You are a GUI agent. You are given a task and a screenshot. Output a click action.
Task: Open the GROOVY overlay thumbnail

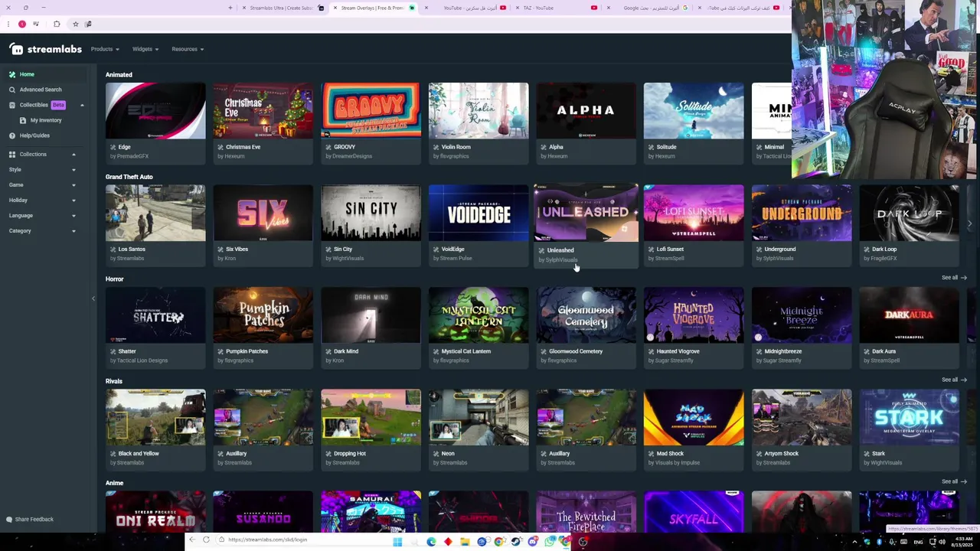[371, 111]
